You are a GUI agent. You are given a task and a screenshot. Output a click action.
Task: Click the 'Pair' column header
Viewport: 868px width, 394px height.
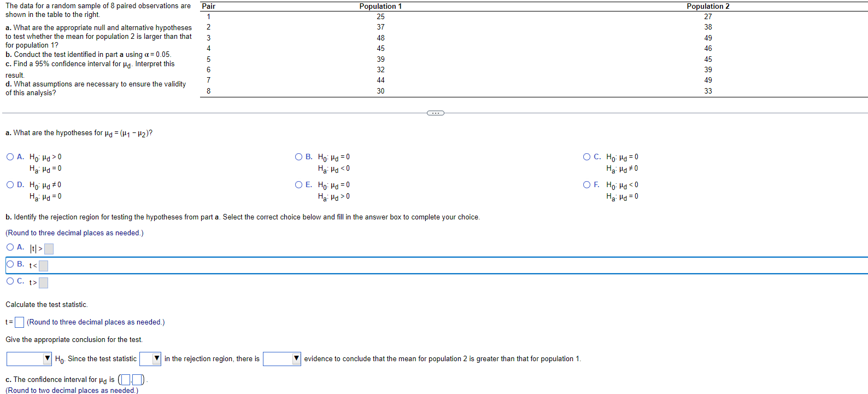point(208,6)
